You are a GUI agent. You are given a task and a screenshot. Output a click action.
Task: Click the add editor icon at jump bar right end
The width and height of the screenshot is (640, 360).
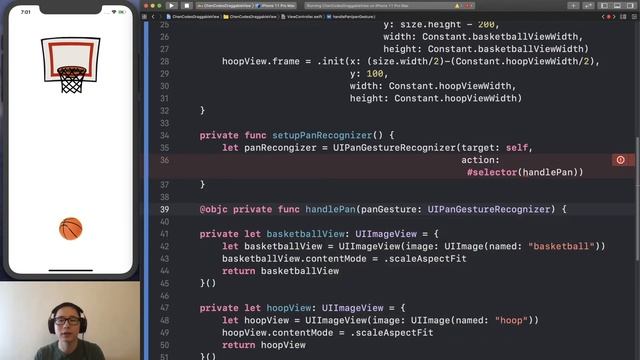[x=635, y=17]
